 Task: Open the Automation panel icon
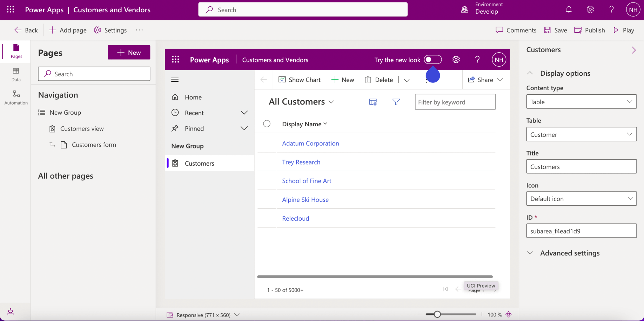pyautogui.click(x=16, y=98)
